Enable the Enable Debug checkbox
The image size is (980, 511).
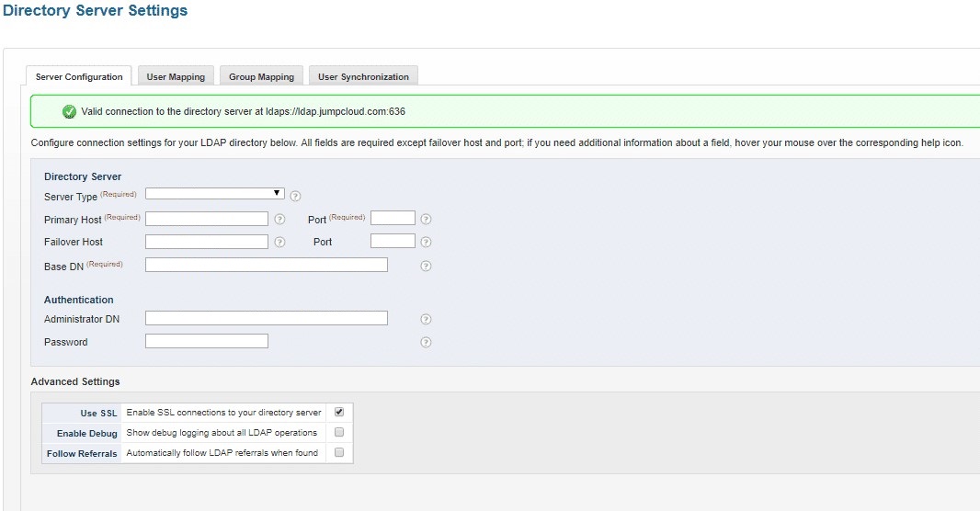[x=339, y=432]
